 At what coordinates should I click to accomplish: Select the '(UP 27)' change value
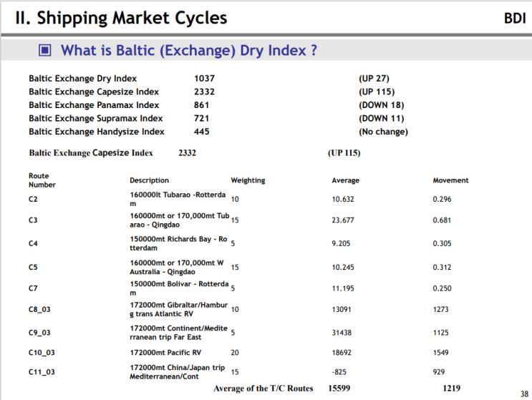pyautogui.click(x=374, y=78)
